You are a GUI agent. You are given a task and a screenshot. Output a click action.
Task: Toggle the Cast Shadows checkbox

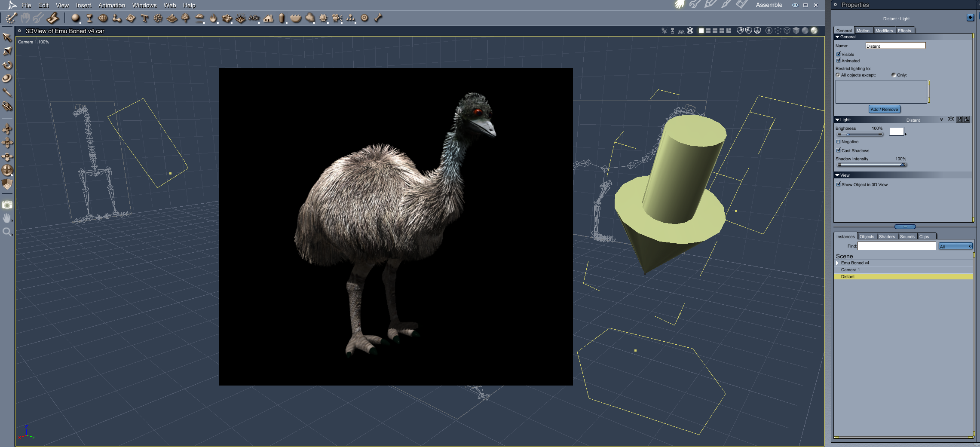point(838,150)
